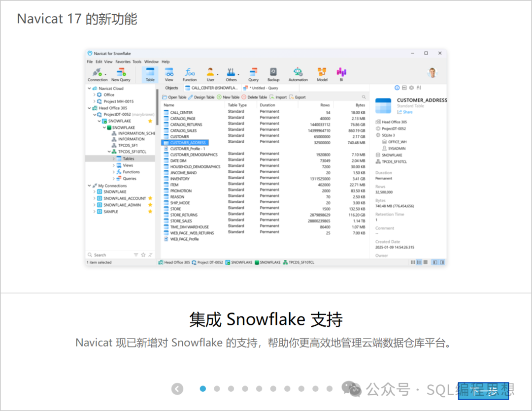Switch to icon grid view in status bar
Screen dimensions: 532x411
(x=426, y=262)
